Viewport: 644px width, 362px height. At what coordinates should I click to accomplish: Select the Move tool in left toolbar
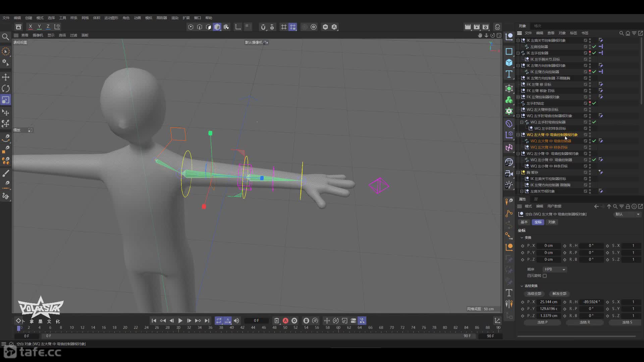click(x=6, y=77)
